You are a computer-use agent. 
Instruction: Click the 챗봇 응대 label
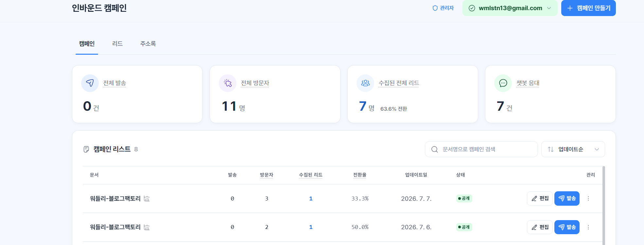[x=528, y=83]
